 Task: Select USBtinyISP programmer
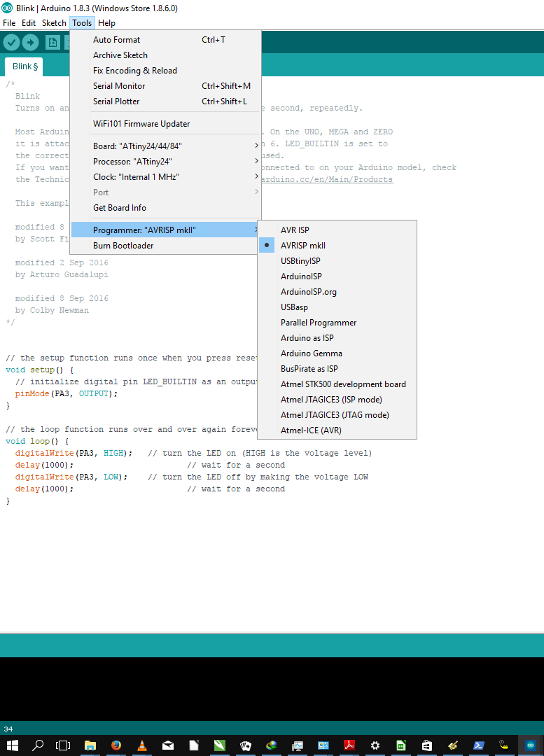[337, 261]
